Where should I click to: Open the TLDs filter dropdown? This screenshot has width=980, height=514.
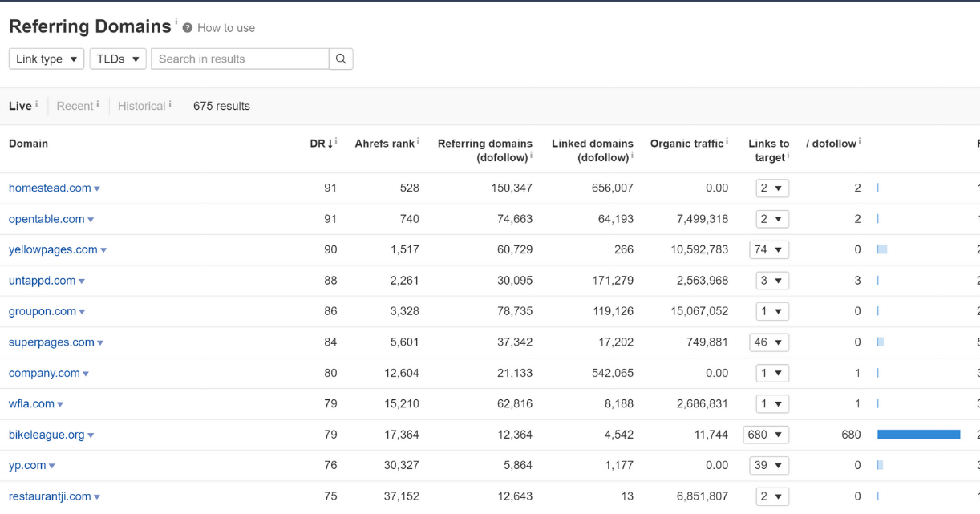(x=118, y=59)
